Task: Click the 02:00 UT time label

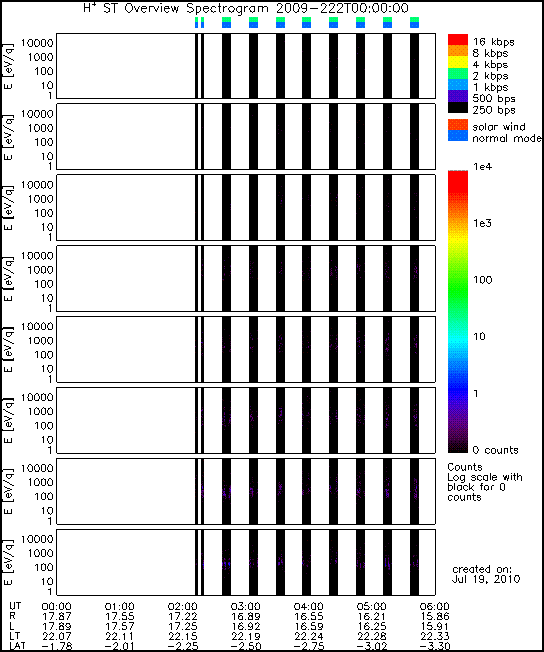Action: tap(182, 607)
